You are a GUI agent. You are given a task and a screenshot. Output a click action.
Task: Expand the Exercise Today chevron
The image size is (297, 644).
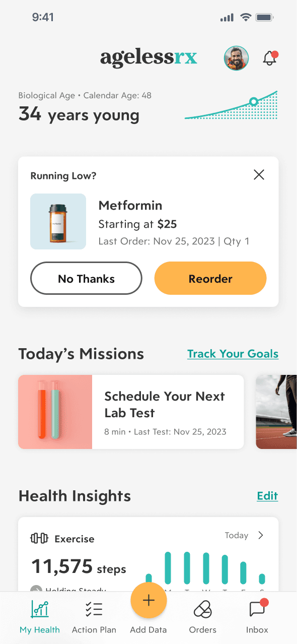(261, 535)
